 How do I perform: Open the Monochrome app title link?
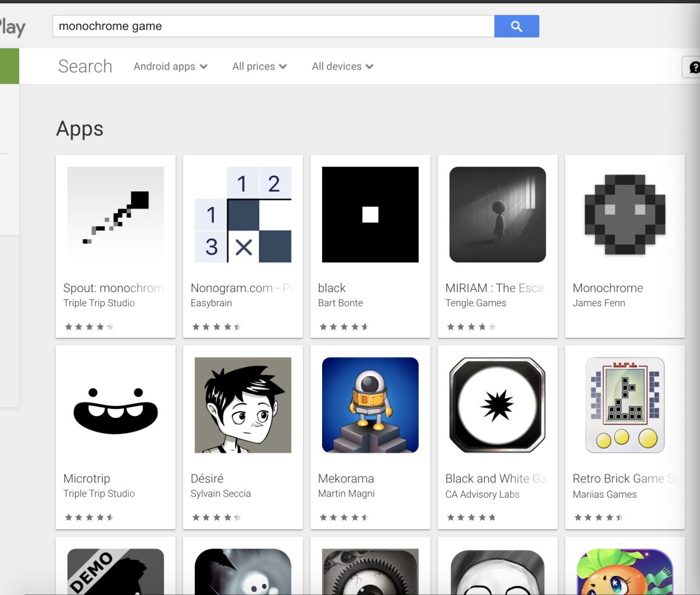coord(608,288)
